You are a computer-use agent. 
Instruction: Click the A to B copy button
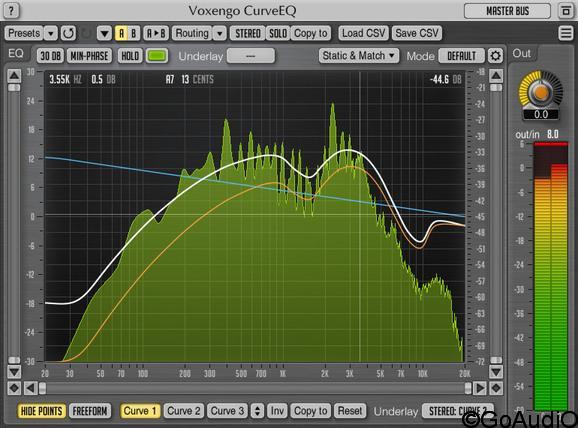pyautogui.click(x=156, y=34)
